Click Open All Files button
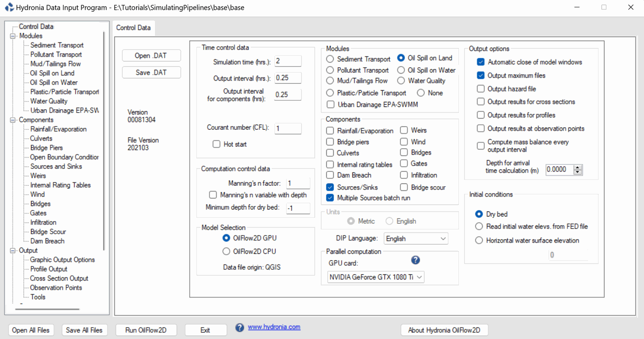Image resolution: width=644 pixels, height=339 pixels. pyautogui.click(x=31, y=330)
